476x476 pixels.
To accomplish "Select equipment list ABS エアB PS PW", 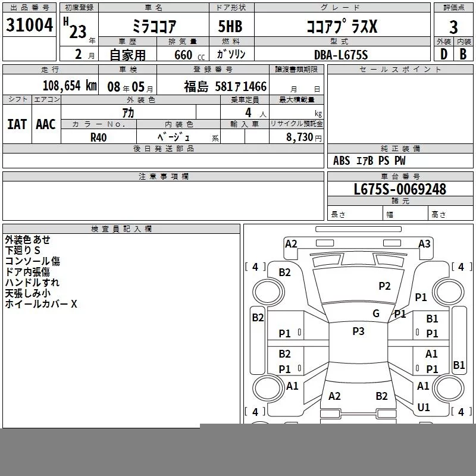I will pyautogui.click(x=369, y=161).
